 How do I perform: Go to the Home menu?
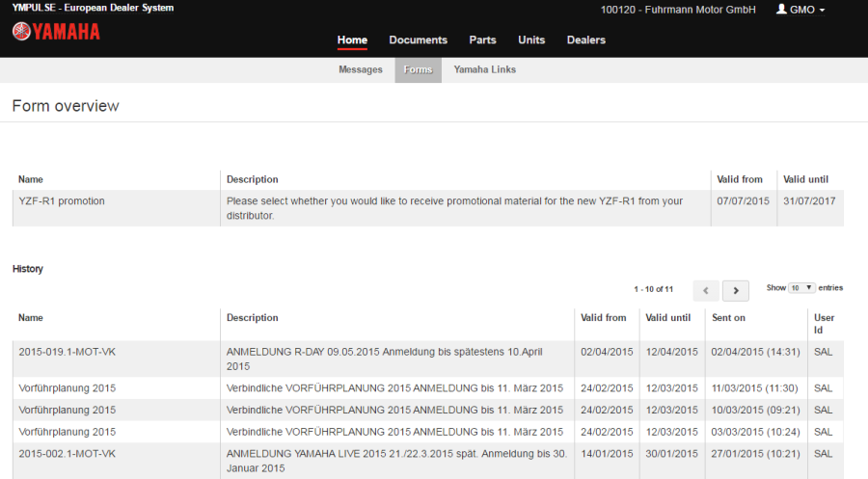coord(352,40)
